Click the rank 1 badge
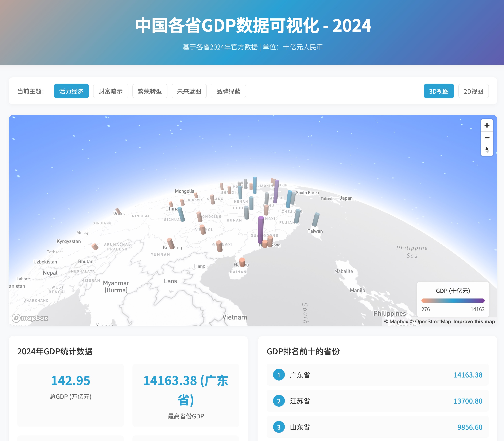 (279, 375)
